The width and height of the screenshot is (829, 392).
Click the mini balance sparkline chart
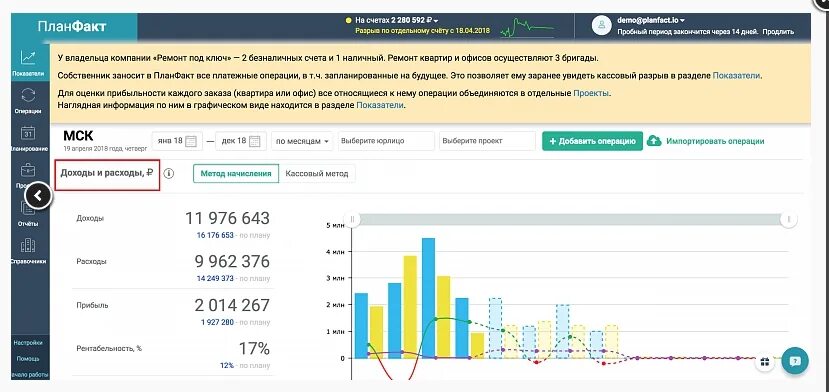[526, 28]
